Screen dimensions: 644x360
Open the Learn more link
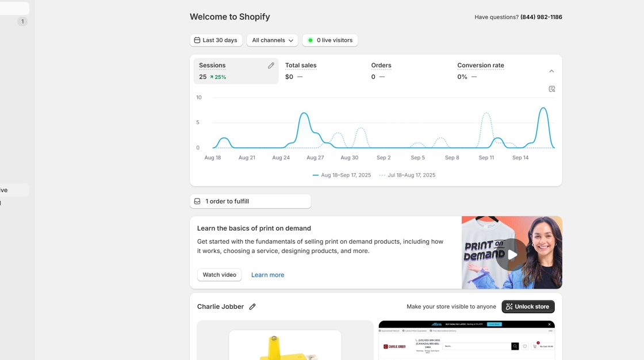tap(268, 275)
